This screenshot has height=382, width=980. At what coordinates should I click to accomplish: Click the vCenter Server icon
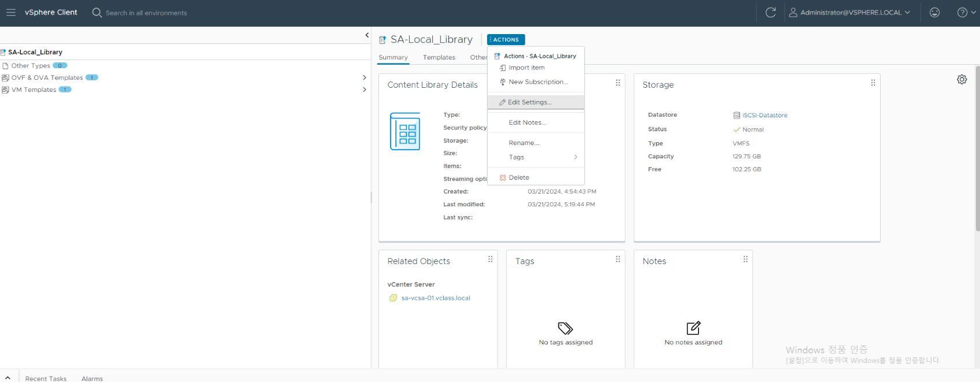click(x=394, y=298)
